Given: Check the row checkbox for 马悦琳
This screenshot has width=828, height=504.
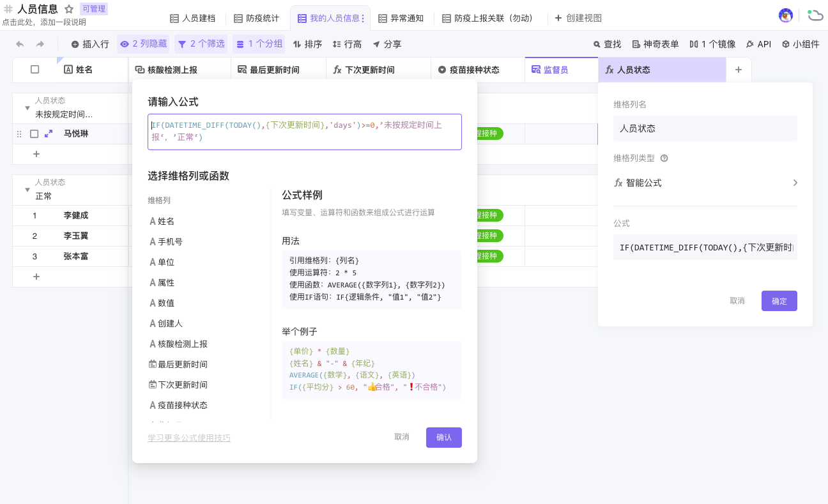Looking at the screenshot, I should coord(34,134).
